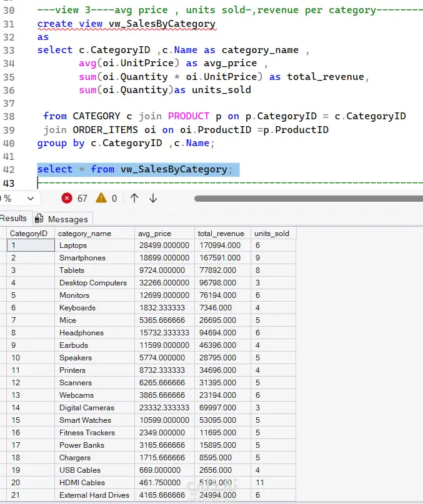This screenshot has height=504, width=423.
Task: Go to next issue with down arrow
Action: [x=153, y=199]
